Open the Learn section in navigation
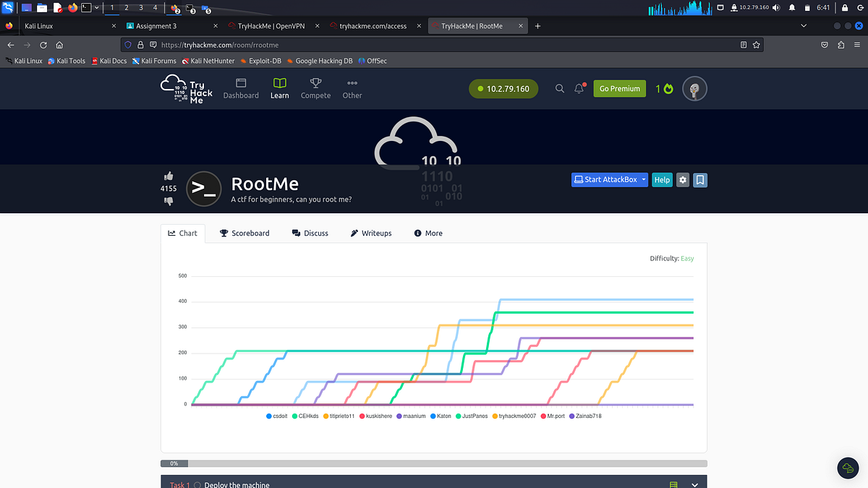868x488 pixels. [279, 88]
